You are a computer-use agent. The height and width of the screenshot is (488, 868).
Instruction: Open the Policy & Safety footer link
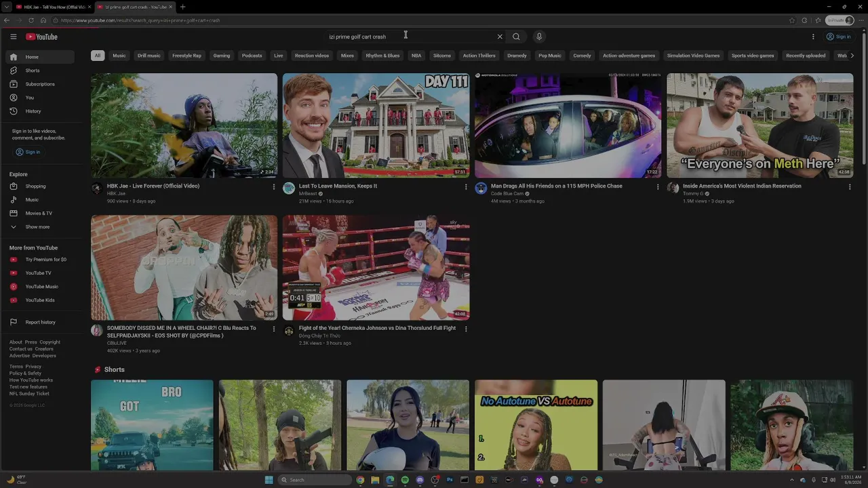tap(25, 373)
